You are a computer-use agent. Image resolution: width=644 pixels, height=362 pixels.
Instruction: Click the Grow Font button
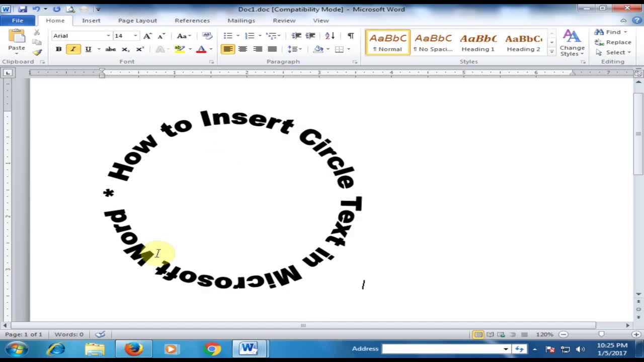click(147, 36)
